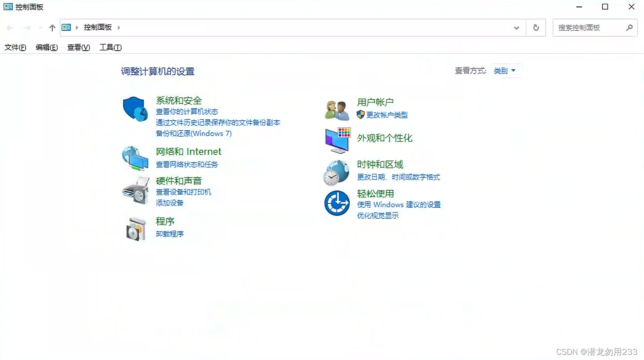Screen dimensions: 644x360
Task: Open the 外观和个性化 monitor icon
Action: coord(338,141)
